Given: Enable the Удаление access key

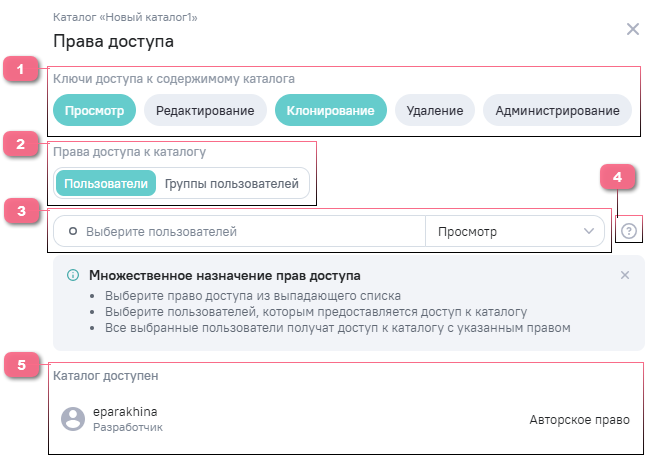Looking at the screenshot, I should click(435, 110).
